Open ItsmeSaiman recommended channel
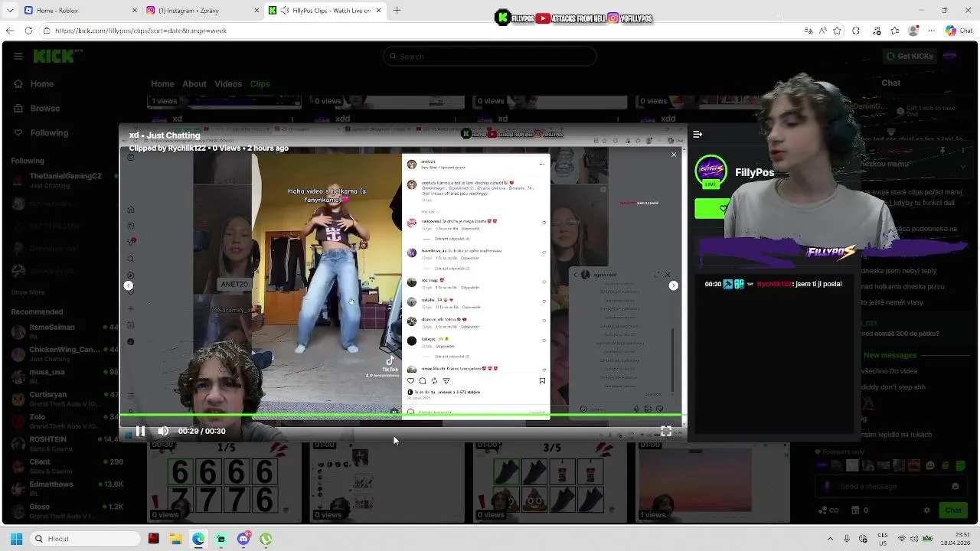The width and height of the screenshot is (980, 551). (x=65, y=331)
